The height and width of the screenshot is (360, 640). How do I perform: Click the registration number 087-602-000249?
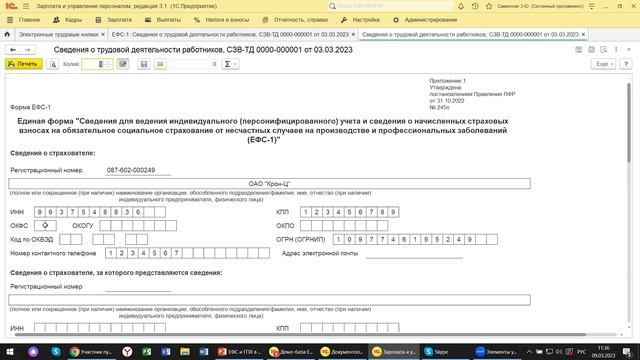(131, 170)
